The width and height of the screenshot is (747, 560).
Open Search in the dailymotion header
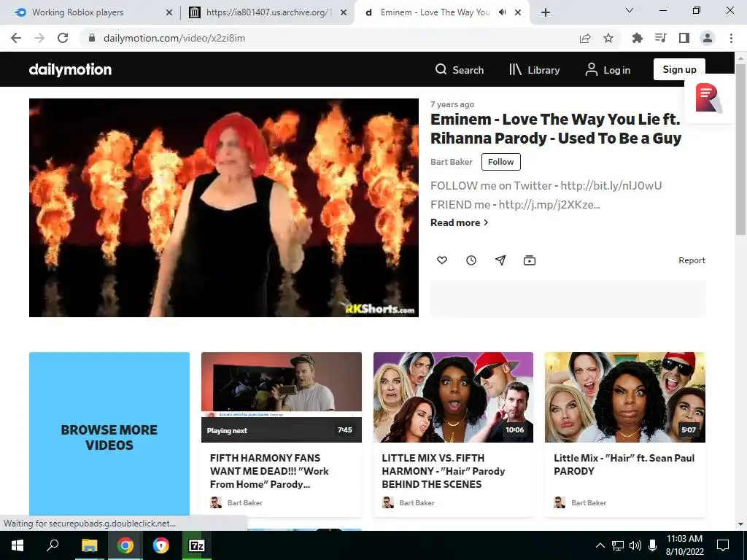[x=460, y=70]
